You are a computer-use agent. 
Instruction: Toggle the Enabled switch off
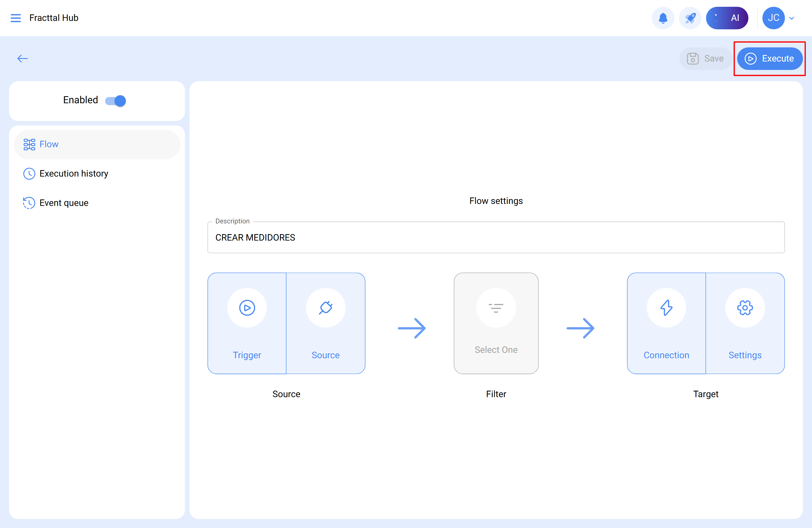(116, 101)
